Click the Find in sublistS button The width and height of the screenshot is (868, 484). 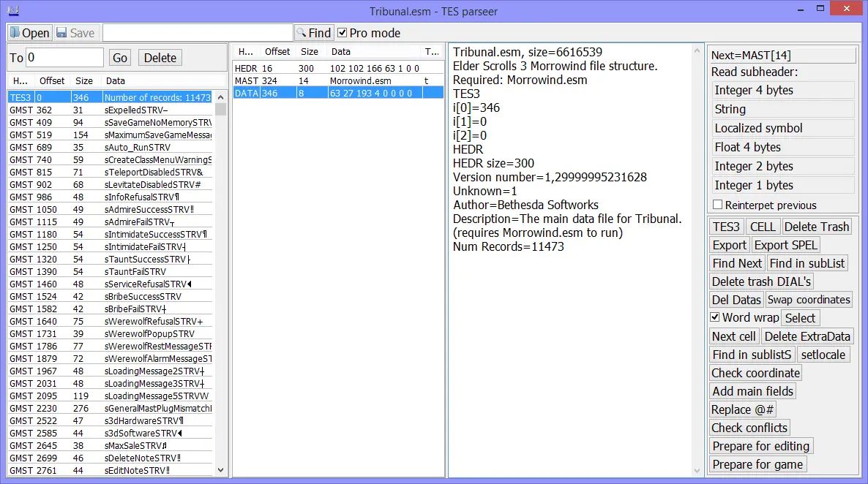coord(752,355)
